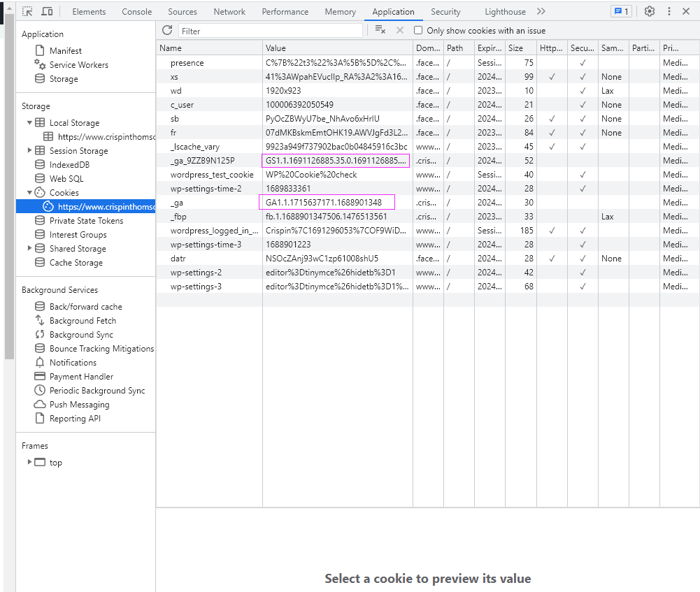Open DevTools settings gear
700x592 pixels.
tap(650, 11)
